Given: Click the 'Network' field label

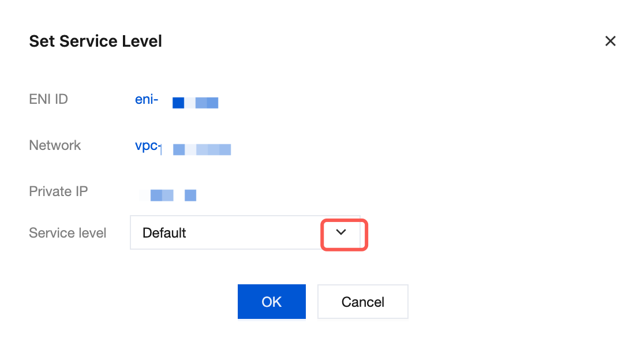Looking at the screenshot, I should [55, 145].
